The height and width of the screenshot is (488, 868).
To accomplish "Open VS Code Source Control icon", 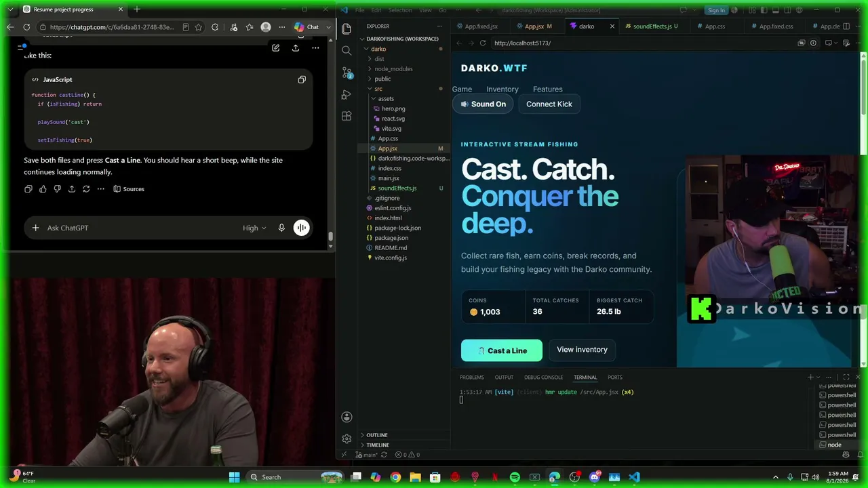I will 347,73.
